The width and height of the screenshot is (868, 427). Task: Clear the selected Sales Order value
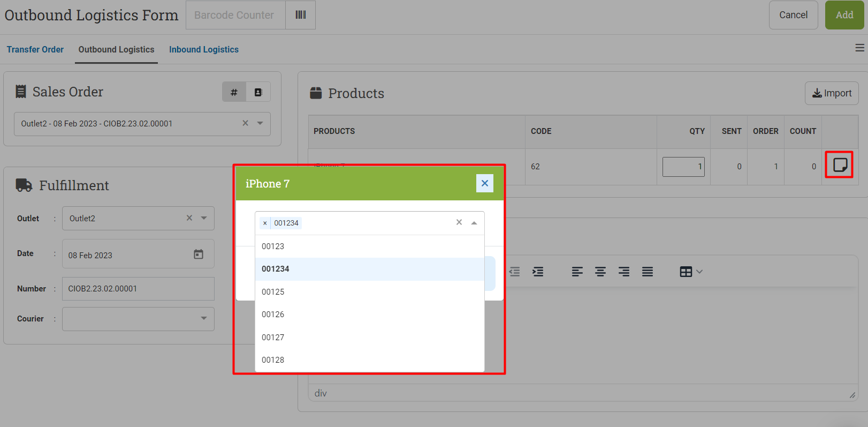point(245,123)
